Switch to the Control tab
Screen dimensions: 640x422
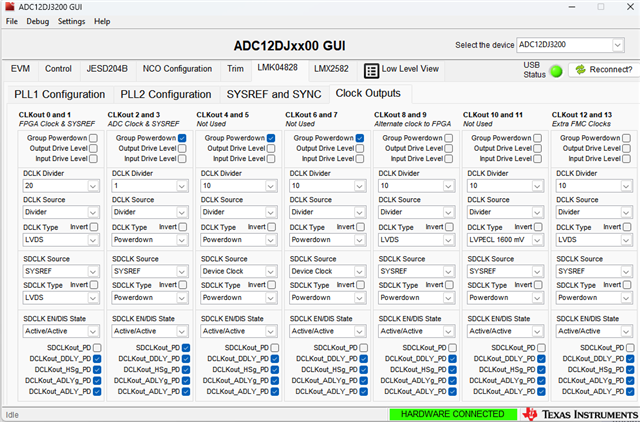(x=58, y=69)
